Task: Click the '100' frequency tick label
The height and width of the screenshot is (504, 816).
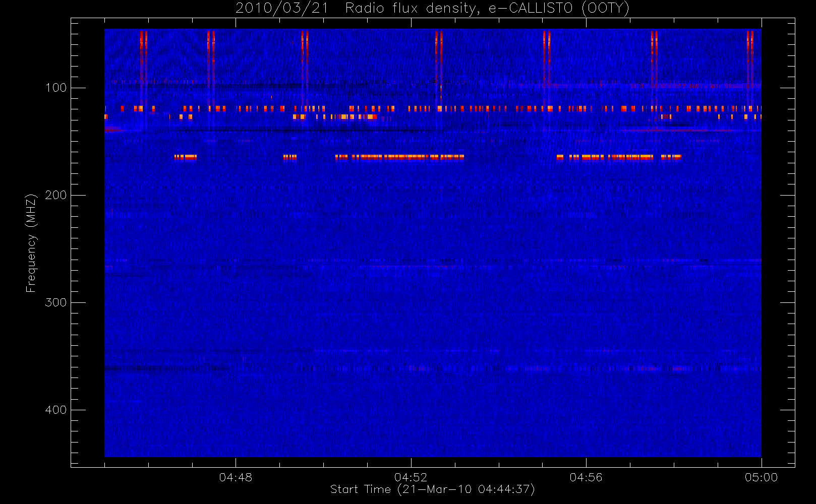Action: [x=56, y=88]
